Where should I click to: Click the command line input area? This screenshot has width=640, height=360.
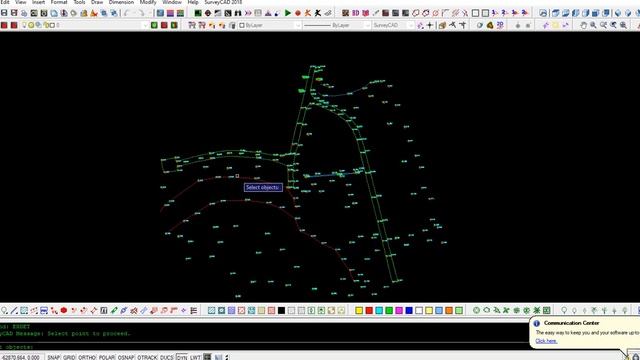coord(265,347)
